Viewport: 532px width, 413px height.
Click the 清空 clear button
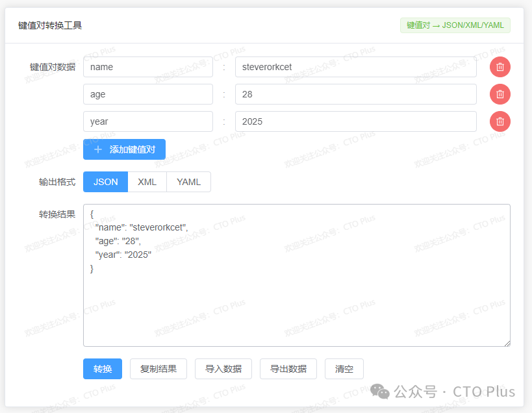click(344, 368)
